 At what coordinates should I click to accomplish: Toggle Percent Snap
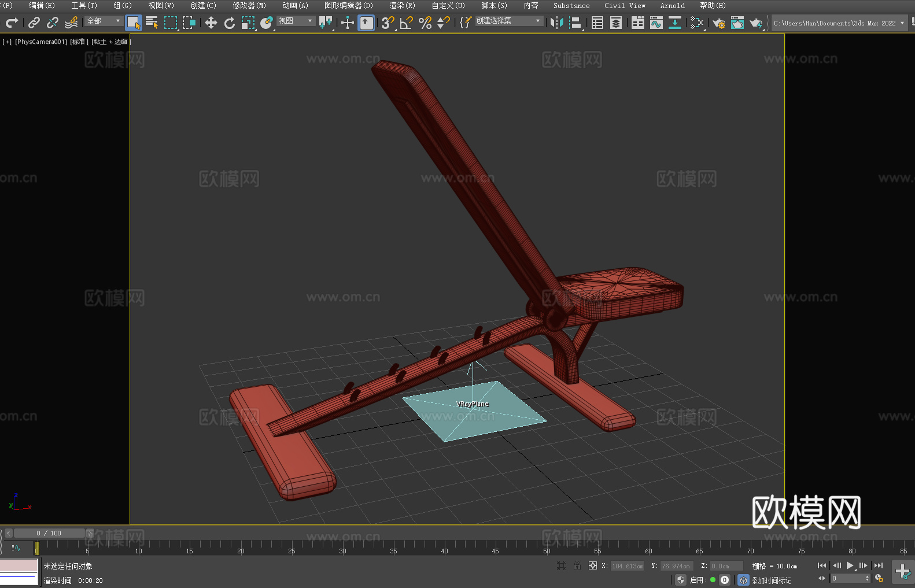tap(425, 23)
